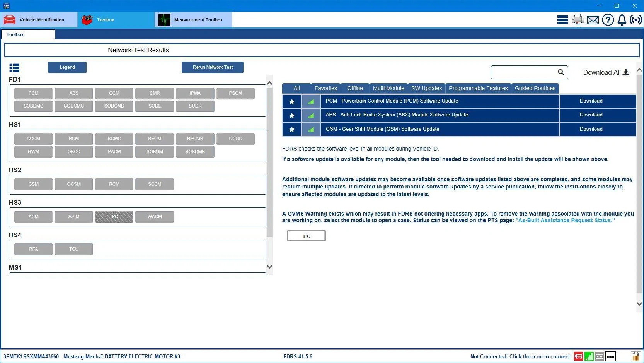Viewport: 644px width, 363px height.
Task: Switch module view with the list icon
Action: pos(14,68)
